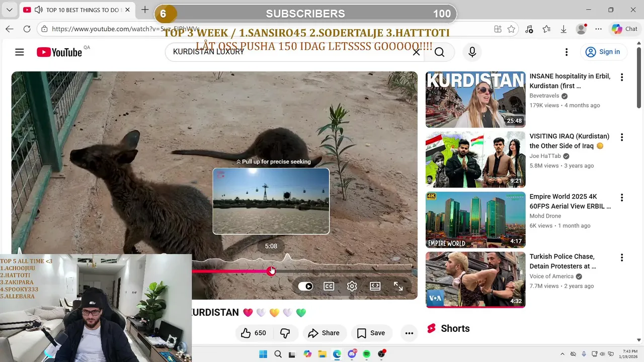Open Voice of America channel name

tap(551, 276)
